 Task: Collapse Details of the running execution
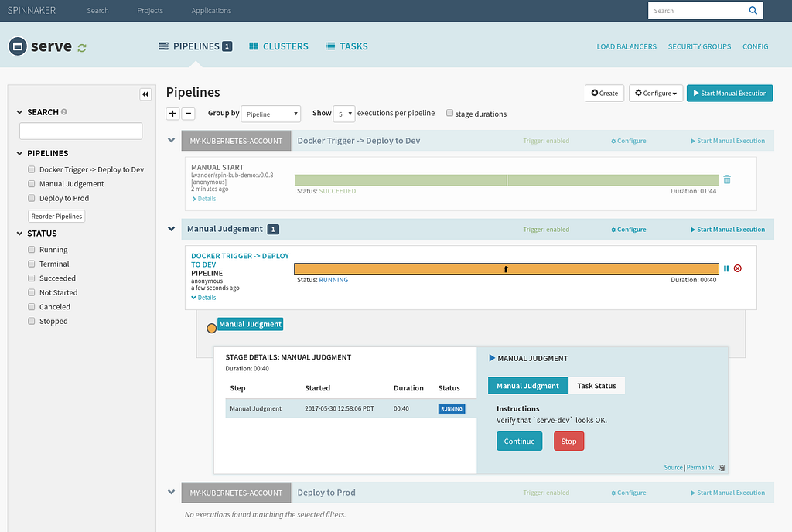pyautogui.click(x=203, y=298)
